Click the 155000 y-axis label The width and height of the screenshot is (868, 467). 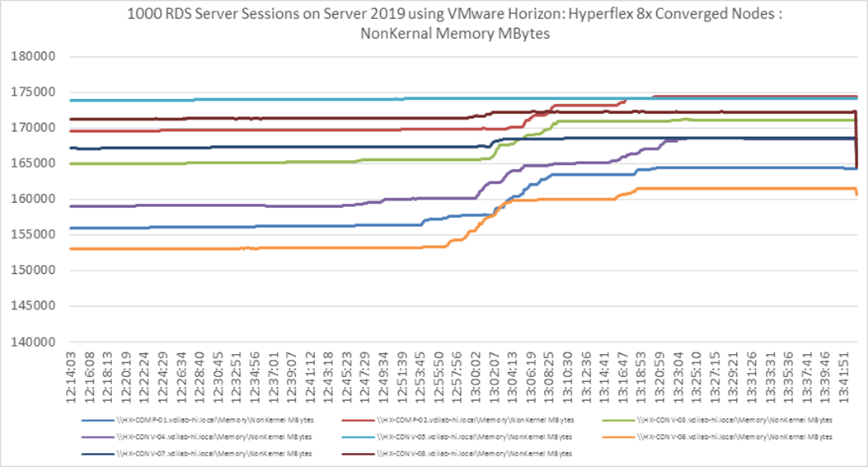coord(33,235)
